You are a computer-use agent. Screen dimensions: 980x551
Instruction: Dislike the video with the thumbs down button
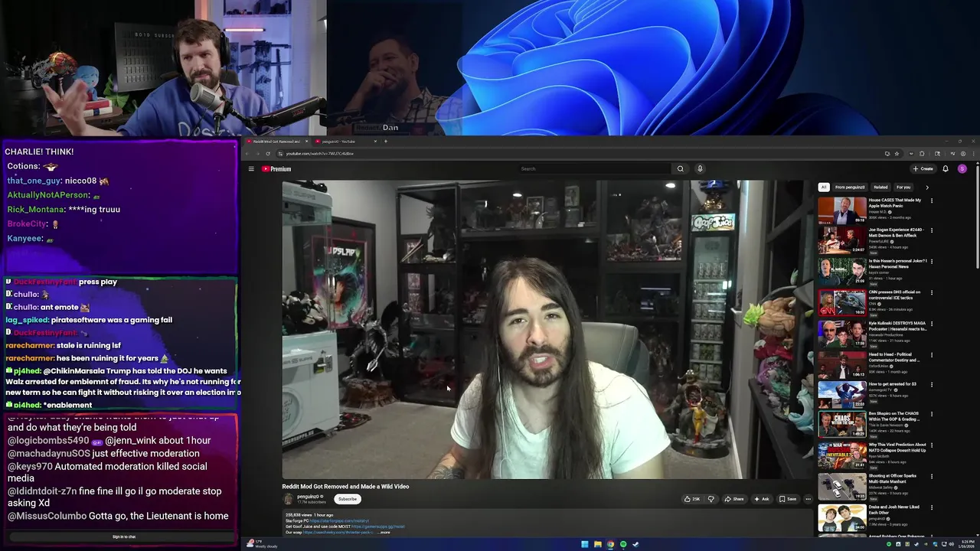click(711, 499)
